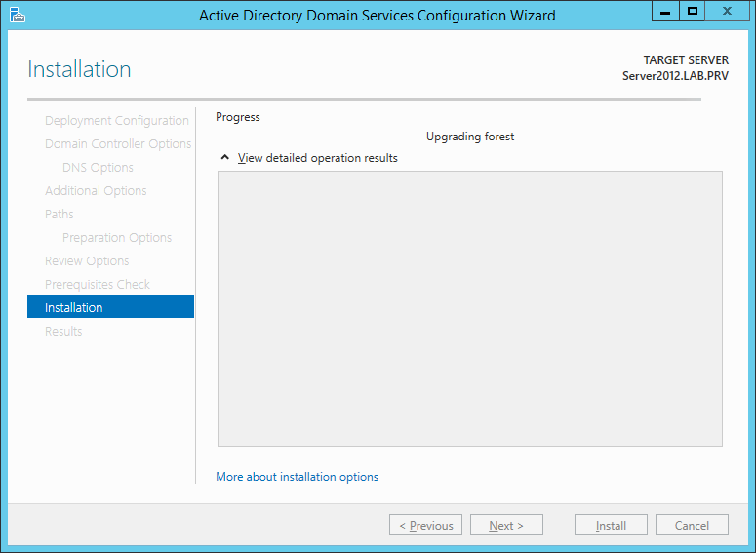Click the TARGET SERVER heading

[686, 60]
